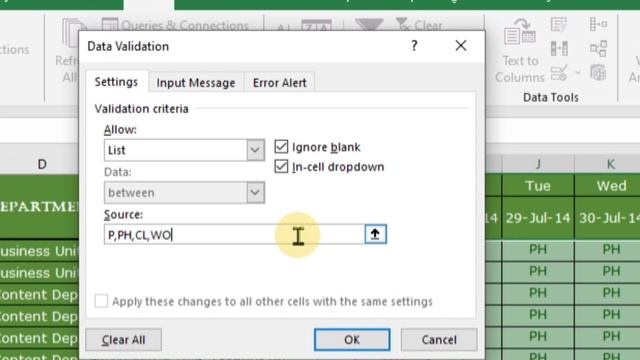Click the Consolidate icon in Data Tools
The height and width of the screenshot is (360, 640).
598,24
